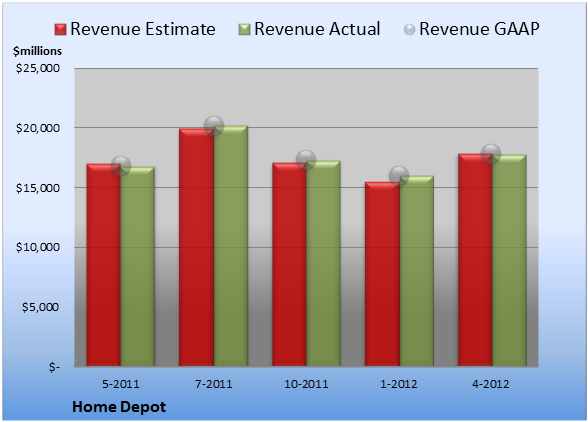Click the gray Revenue GAAP legend marker
This screenshot has width=588, height=422.
point(409,30)
